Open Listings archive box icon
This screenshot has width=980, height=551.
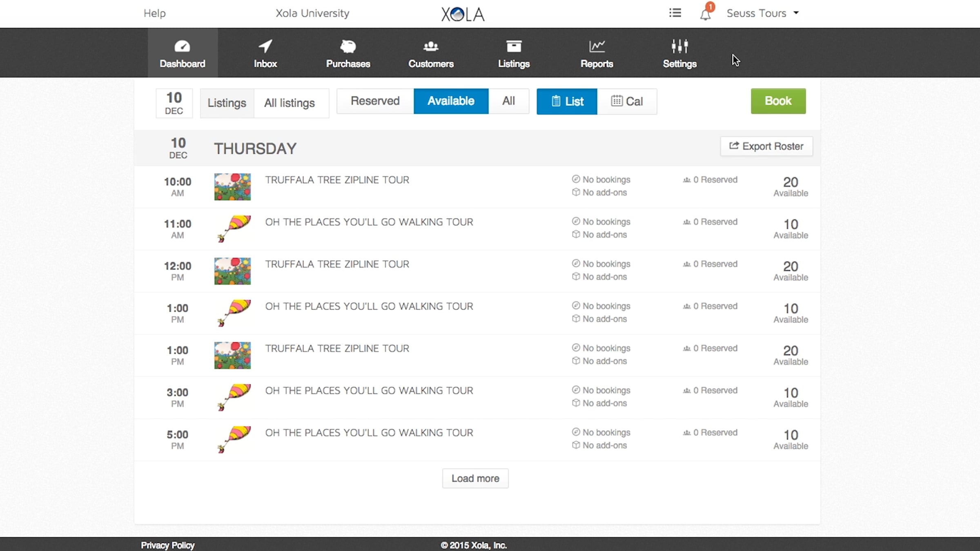tap(514, 47)
